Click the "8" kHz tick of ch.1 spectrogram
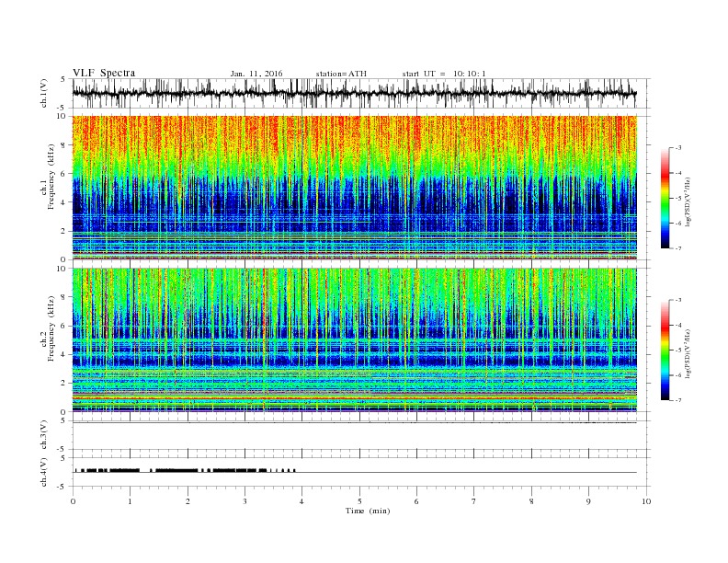The width and height of the screenshot is (728, 563). point(63,145)
